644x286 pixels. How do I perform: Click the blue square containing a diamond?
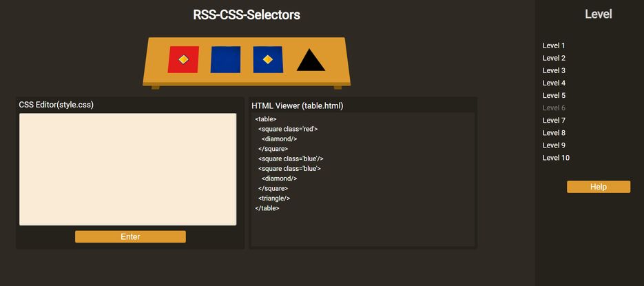[259, 68]
